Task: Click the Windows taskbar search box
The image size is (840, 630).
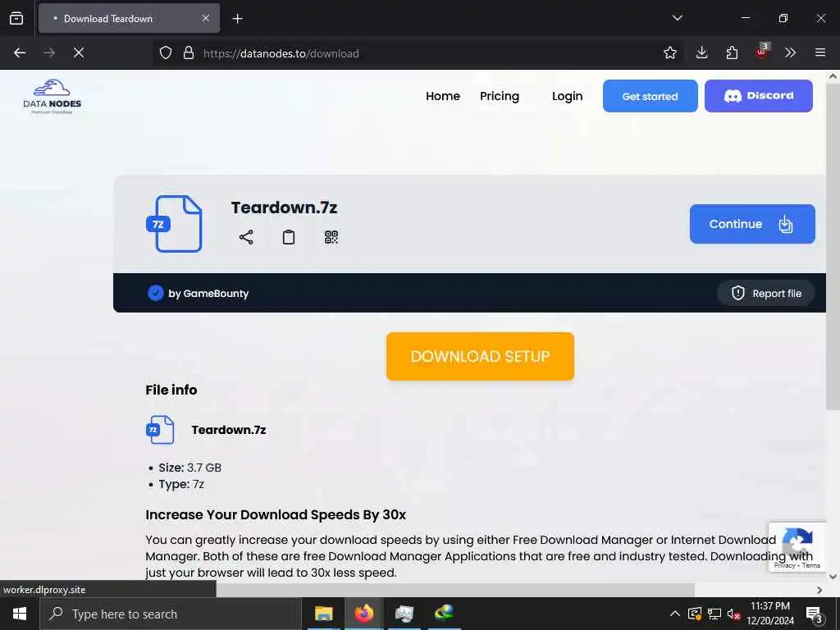Action: point(171,614)
